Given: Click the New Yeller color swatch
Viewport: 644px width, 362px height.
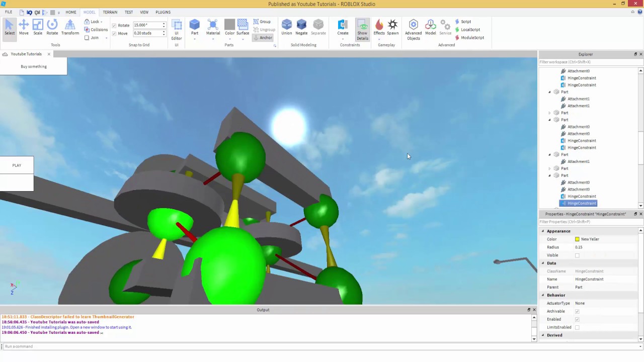Looking at the screenshot, I should 577,239.
